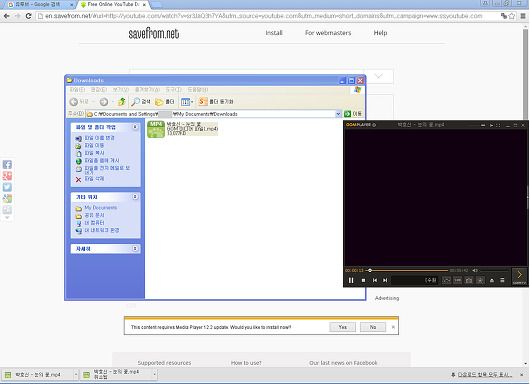Click the Up folder icon in Explorer toolbar

pyautogui.click(x=122, y=101)
